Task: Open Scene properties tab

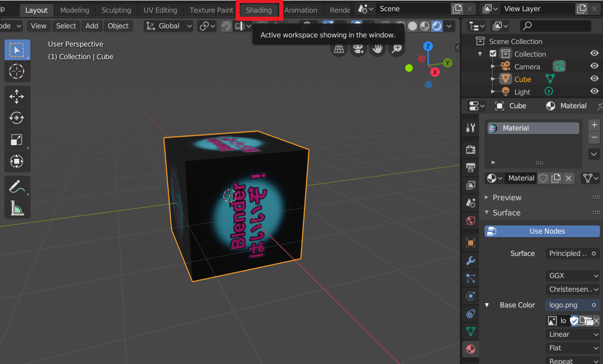Action: pyautogui.click(x=470, y=203)
